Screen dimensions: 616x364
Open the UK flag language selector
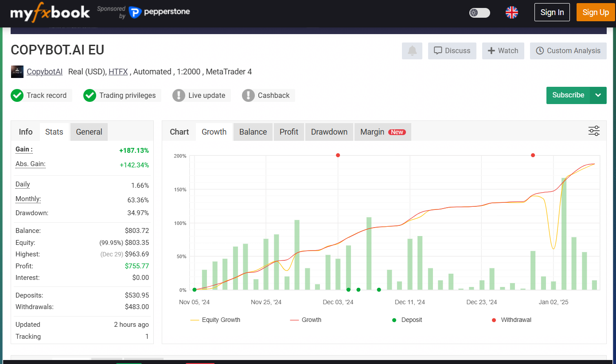tap(512, 12)
